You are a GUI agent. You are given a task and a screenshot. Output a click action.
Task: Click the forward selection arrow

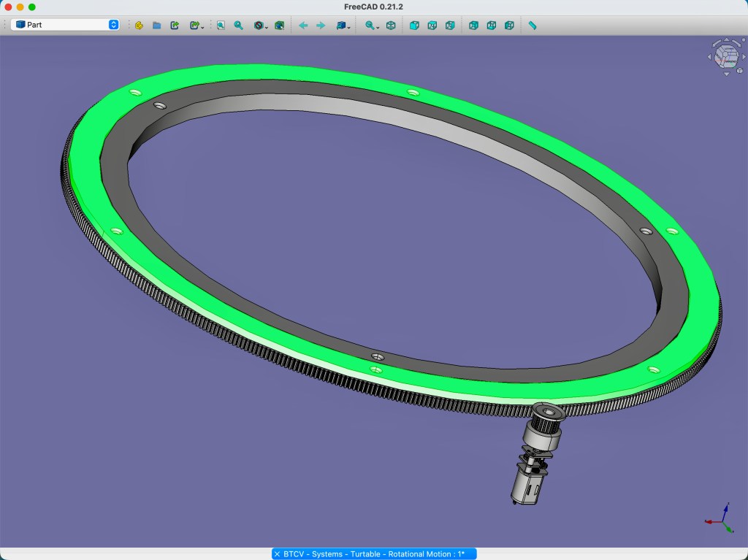coord(321,25)
